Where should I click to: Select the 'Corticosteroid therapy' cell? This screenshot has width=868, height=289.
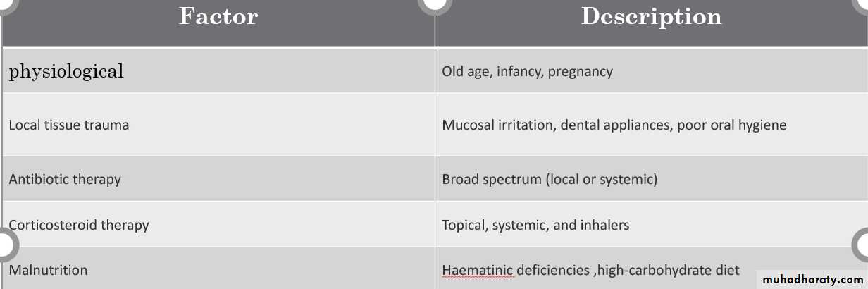click(79, 226)
